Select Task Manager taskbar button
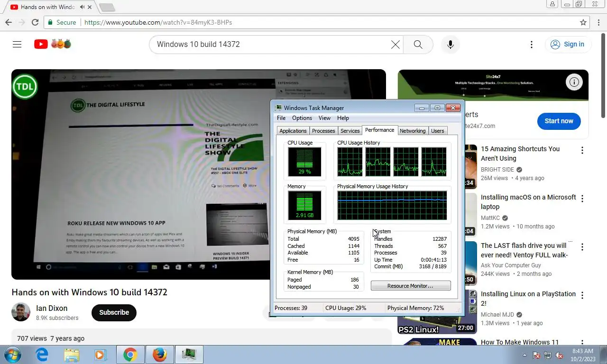Viewport: 607px width, 364px height. (x=189, y=355)
